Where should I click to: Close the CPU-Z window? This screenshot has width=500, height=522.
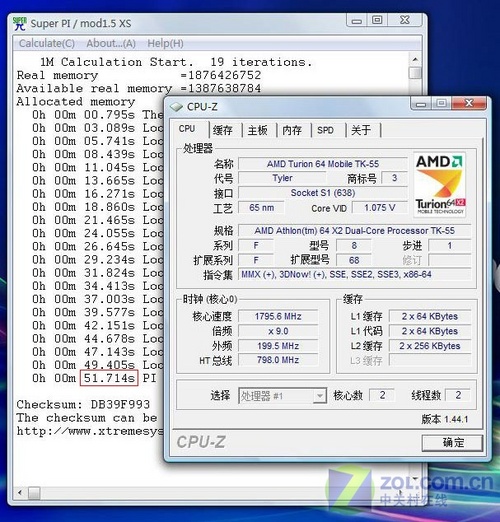click(x=469, y=104)
